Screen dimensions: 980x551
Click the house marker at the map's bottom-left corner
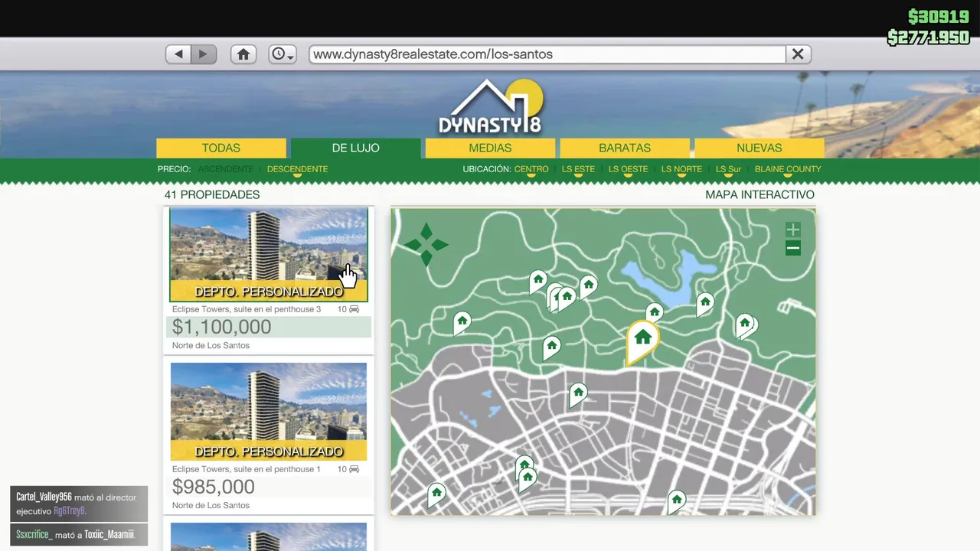pos(436,494)
